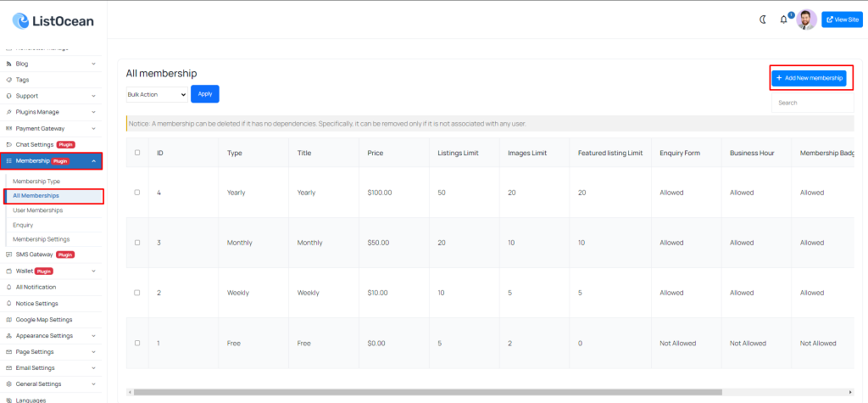Tick the checkbox for Yearly membership row
868x403 pixels.
tap(137, 193)
